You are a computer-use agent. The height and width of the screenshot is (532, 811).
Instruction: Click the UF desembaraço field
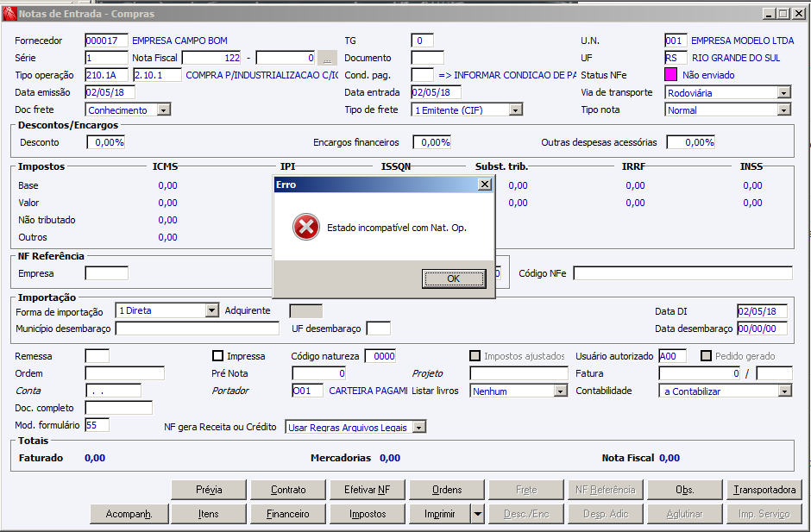coord(378,329)
